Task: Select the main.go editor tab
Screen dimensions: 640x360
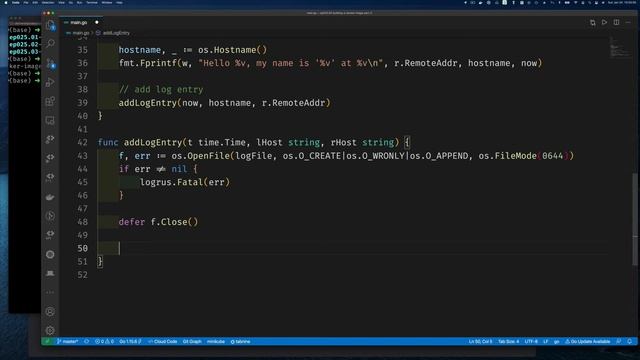Action: coord(82,22)
